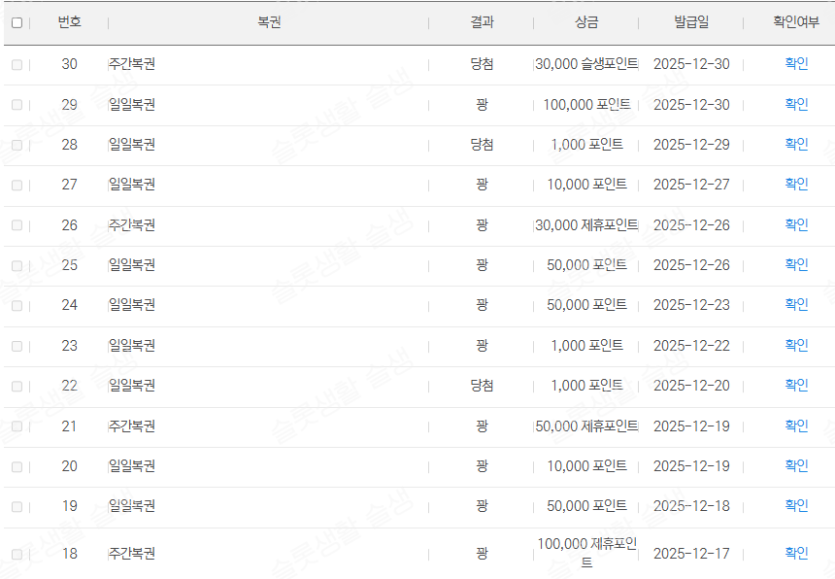Confirm row 25 via 확인 link
This screenshot has height=579, width=835.
click(x=796, y=265)
